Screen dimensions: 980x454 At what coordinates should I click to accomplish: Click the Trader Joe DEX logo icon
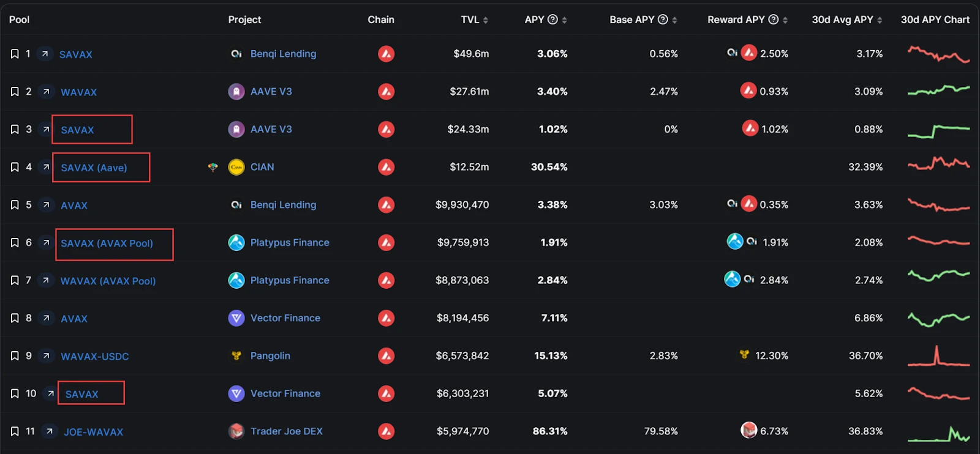[x=236, y=431]
